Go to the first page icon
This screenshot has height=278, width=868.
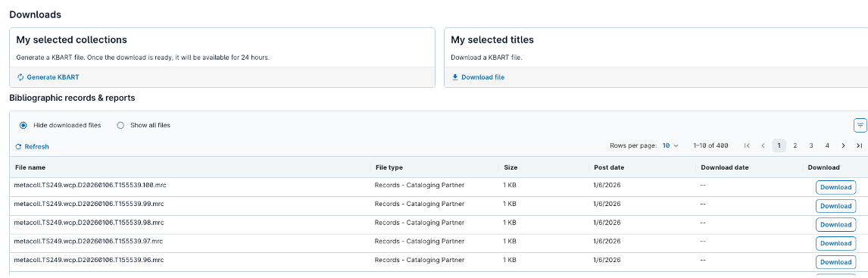coord(747,145)
